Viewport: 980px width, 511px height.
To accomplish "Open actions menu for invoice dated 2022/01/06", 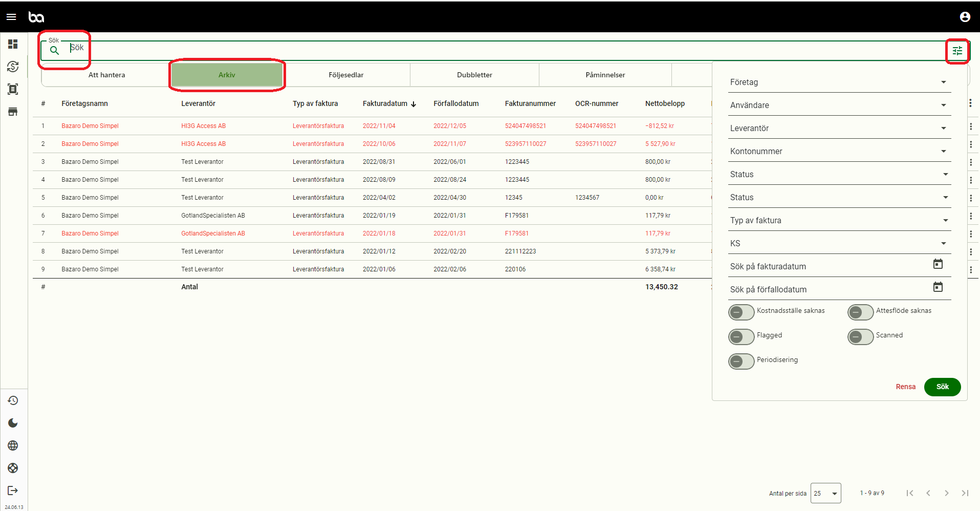I will [971, 270].
